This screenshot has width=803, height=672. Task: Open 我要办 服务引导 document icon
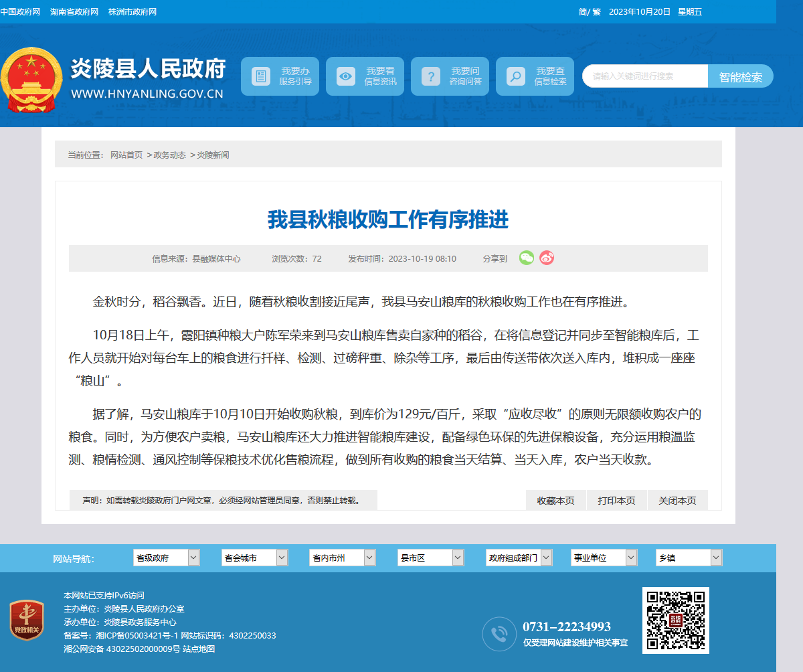tap(261, 76)
